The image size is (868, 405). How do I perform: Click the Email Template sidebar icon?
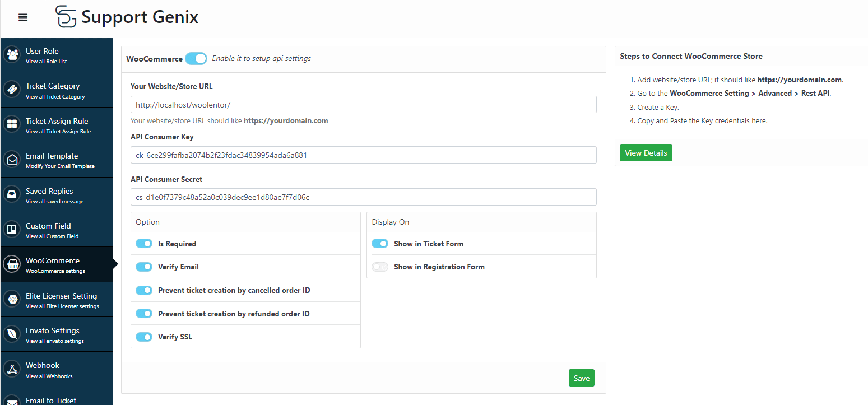[x=12, y=159]
